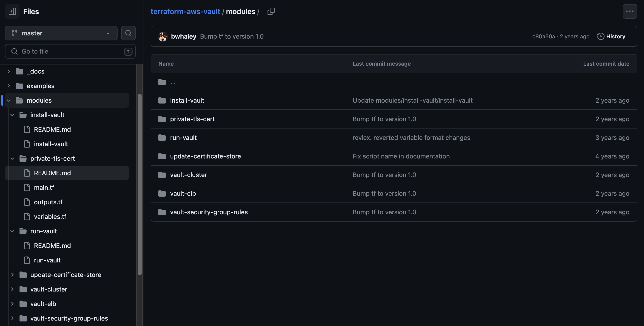Click the vault-elb folder icon in the table

click(x=162, y=193)
